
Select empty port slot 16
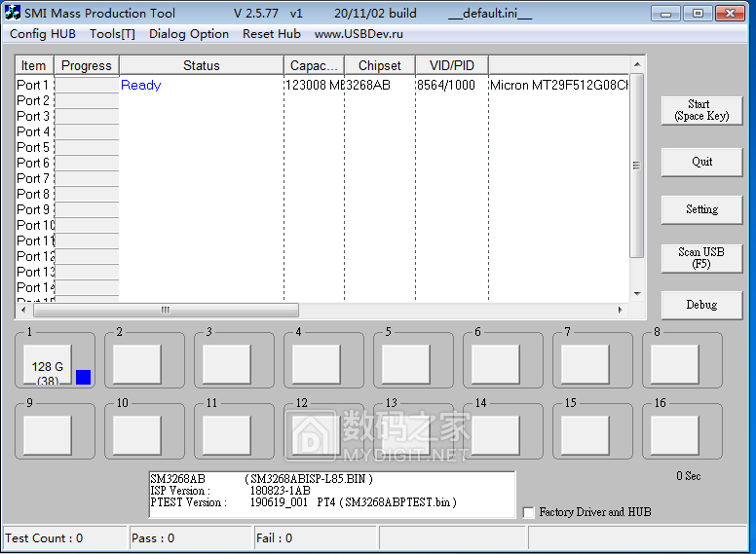[x=675, y=435]
